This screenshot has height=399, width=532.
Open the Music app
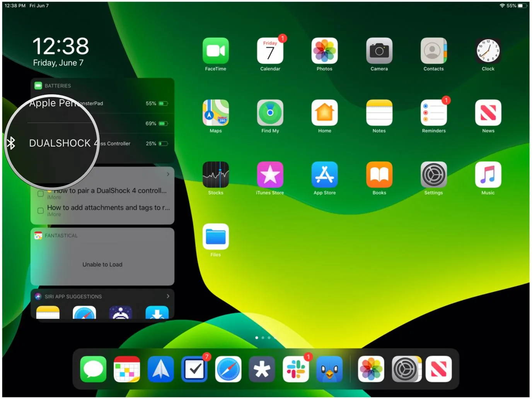(488, 174)
